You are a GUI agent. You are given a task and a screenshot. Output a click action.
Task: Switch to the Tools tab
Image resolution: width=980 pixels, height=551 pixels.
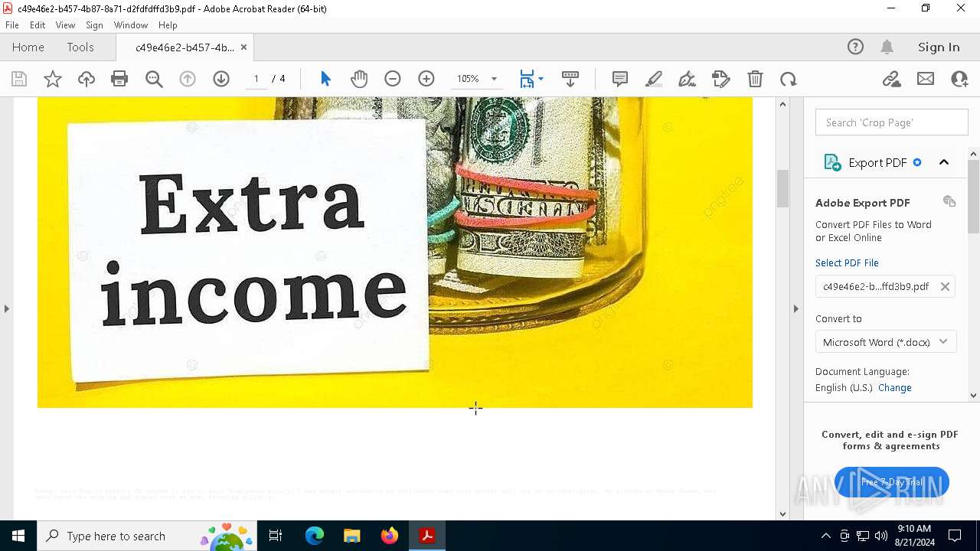coord(80,47)
